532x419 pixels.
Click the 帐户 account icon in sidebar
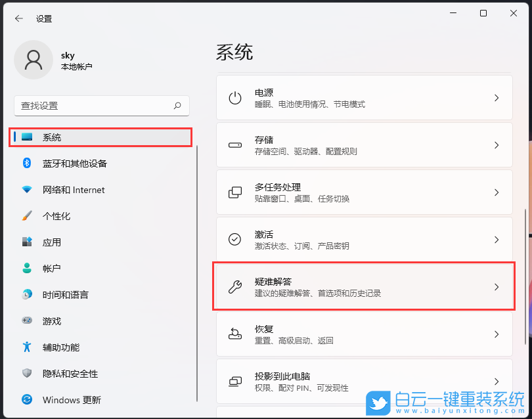(x=27, y=269)
